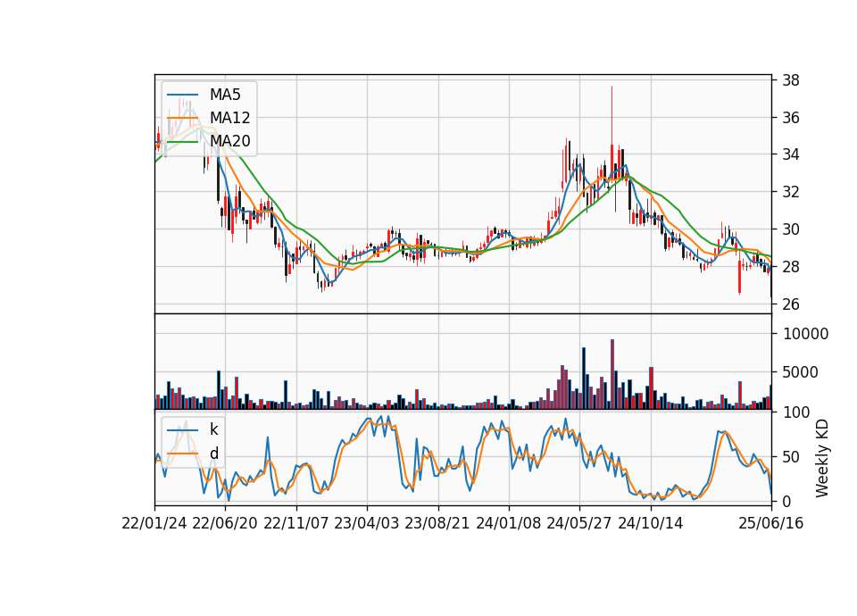Click the 23/08/21 date tick label
The width and height of the screenshot is (857, 616).
[x=437, y=523]
